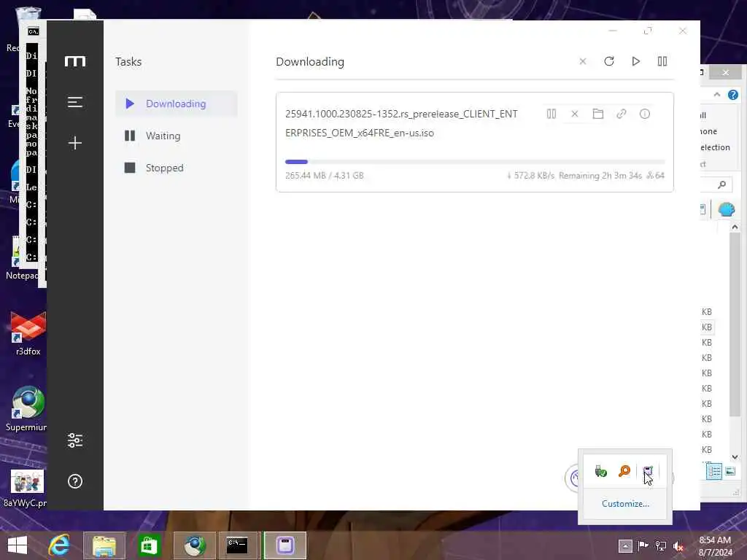Pause the ISO download task
Image resolution: width=747 pixels, height=560 pixels.
pyautogui.click(x=551, y=114)
